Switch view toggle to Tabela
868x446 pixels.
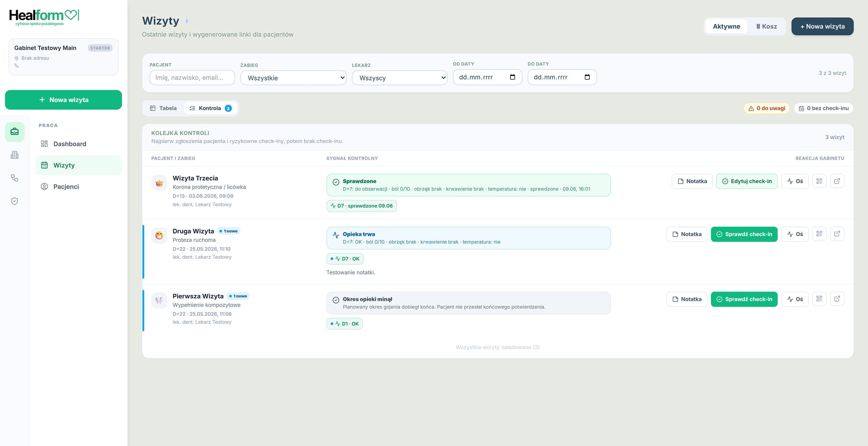point(164,108)
